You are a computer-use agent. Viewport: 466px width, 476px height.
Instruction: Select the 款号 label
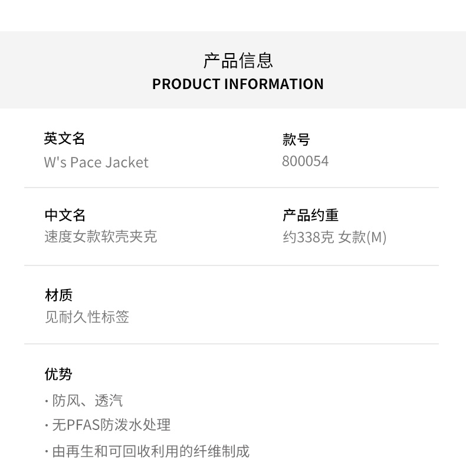(x=296, y=139)
